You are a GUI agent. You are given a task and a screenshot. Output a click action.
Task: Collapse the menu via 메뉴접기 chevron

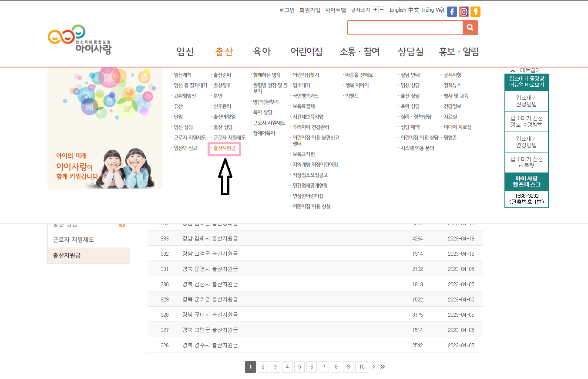(512, 70)
